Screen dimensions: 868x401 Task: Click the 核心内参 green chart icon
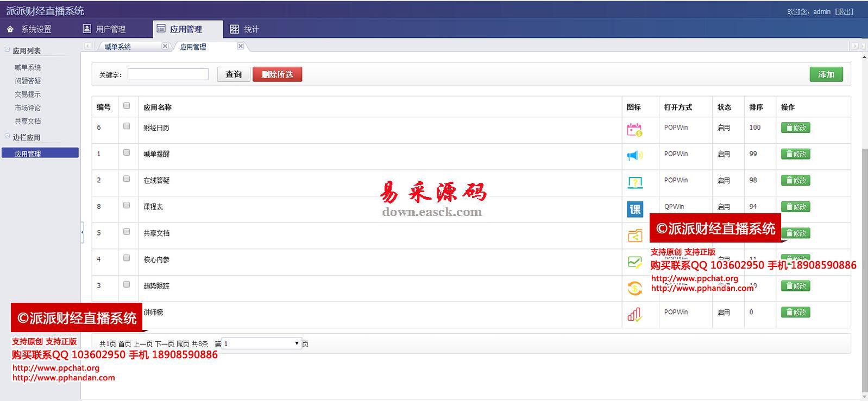pos(634,262)
